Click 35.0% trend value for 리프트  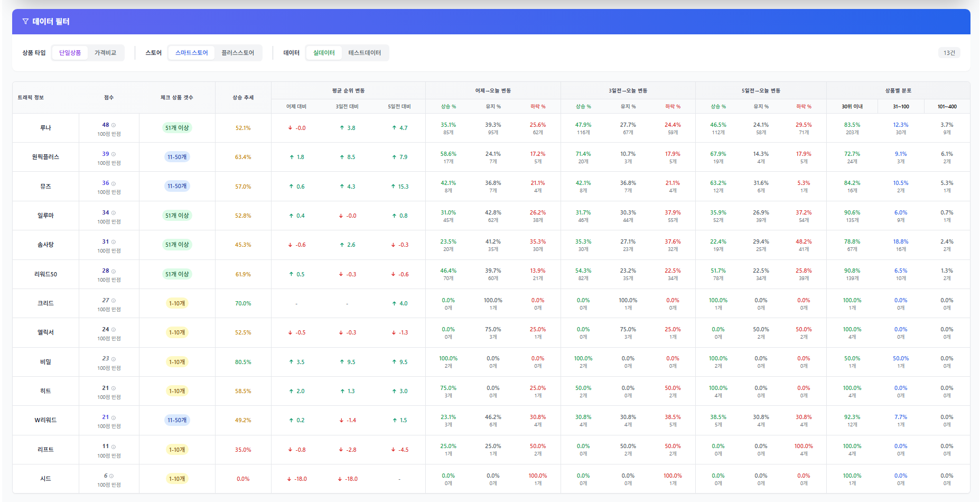tap(243, 450)
